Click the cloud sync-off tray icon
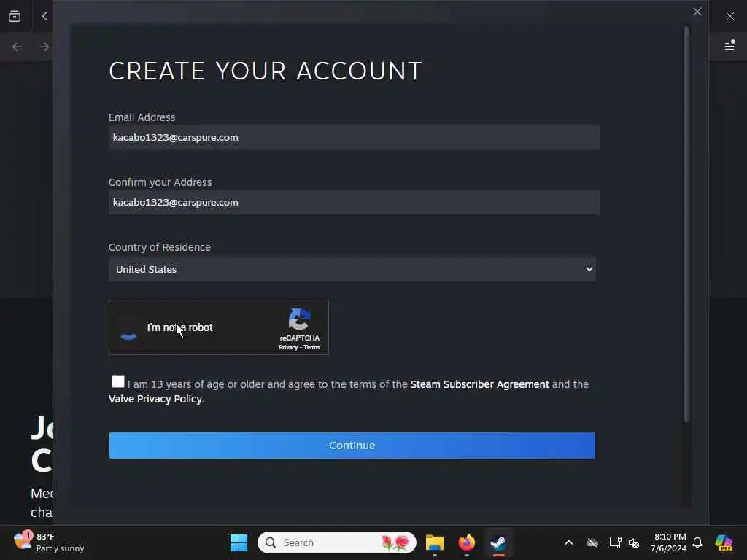Viewport: 747px width, 560px height. pyautogui.click(x=592, y=542)
